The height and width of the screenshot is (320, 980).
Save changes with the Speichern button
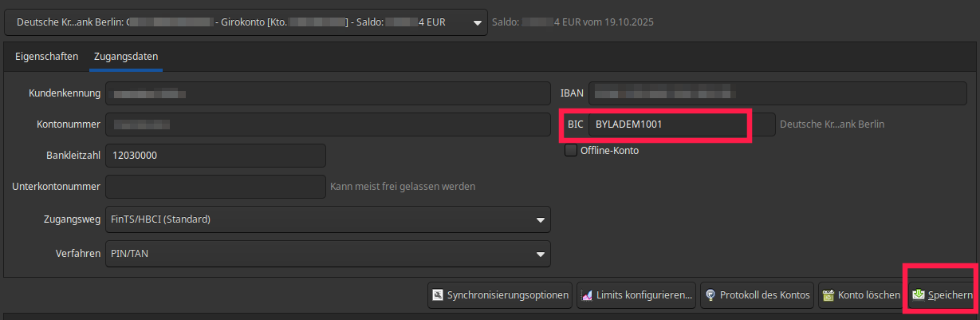[943, 295]
